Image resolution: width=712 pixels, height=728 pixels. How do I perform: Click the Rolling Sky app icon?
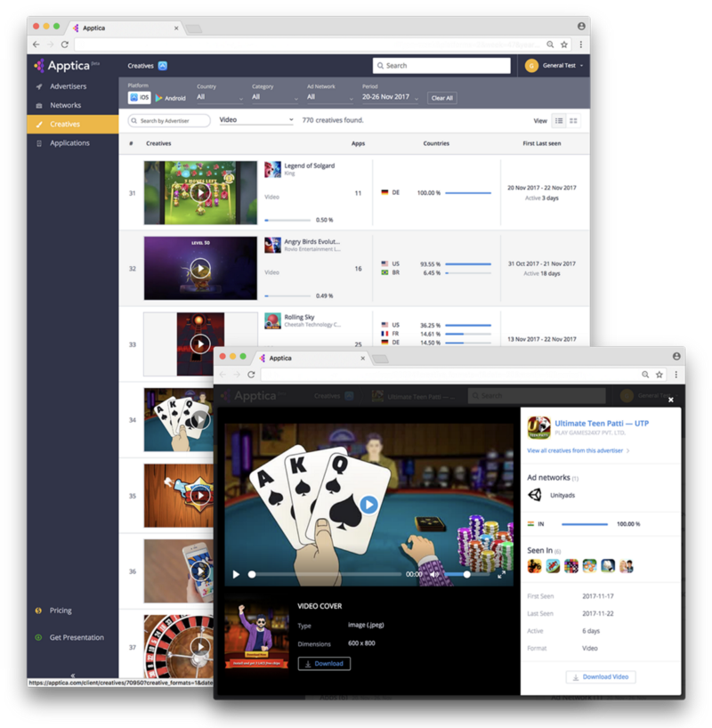tap(272, 320)
